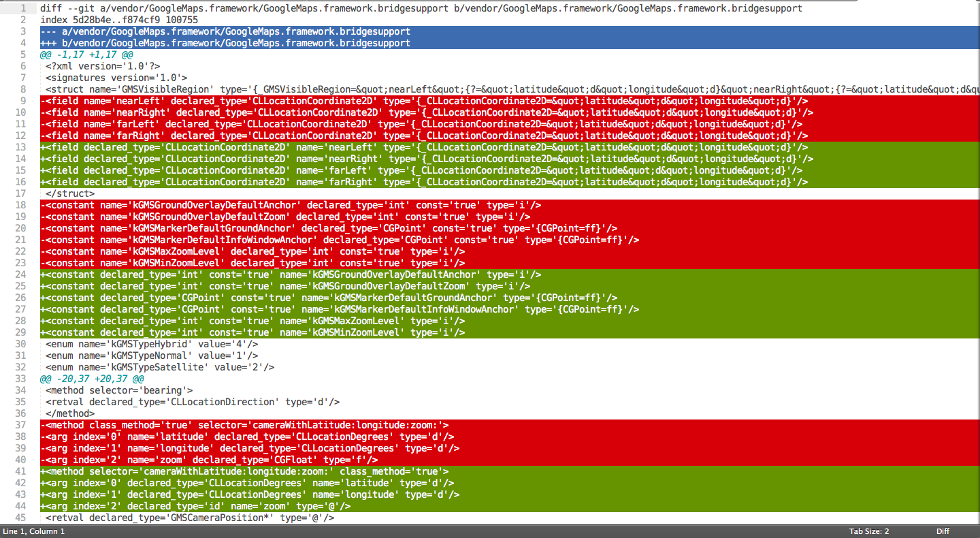Click the '</struct>' line
Image resolution: width=980 pixels, height=538 pixels.
(70, 194)
